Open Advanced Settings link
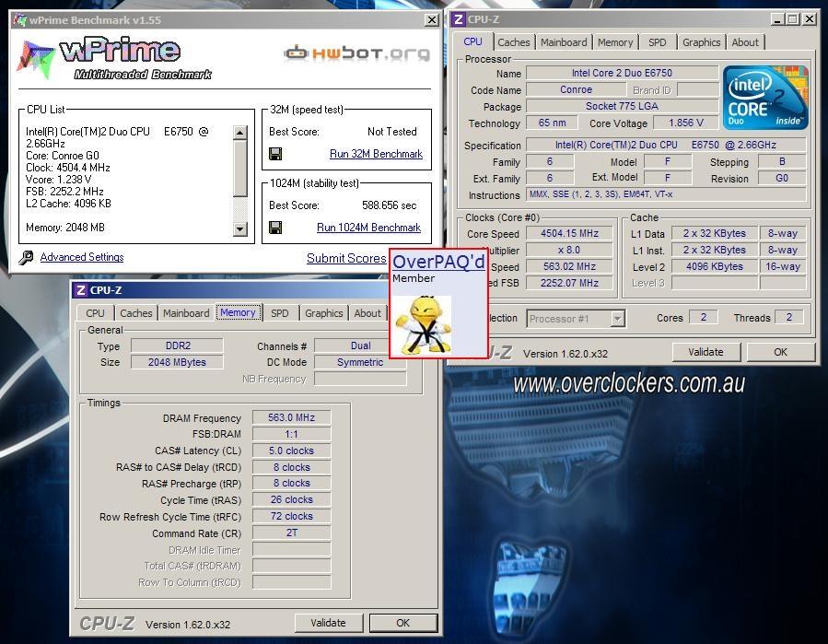The image size is (828, 644). [82, 257]
